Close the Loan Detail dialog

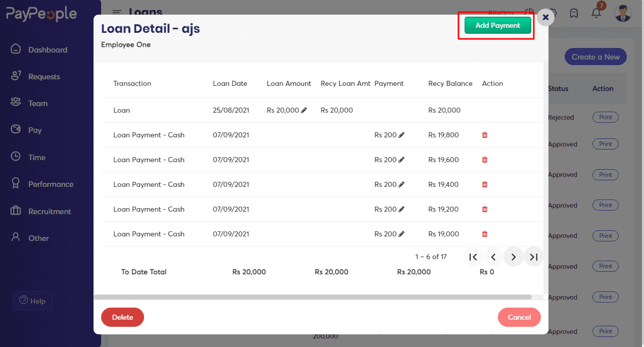[545, 17]
